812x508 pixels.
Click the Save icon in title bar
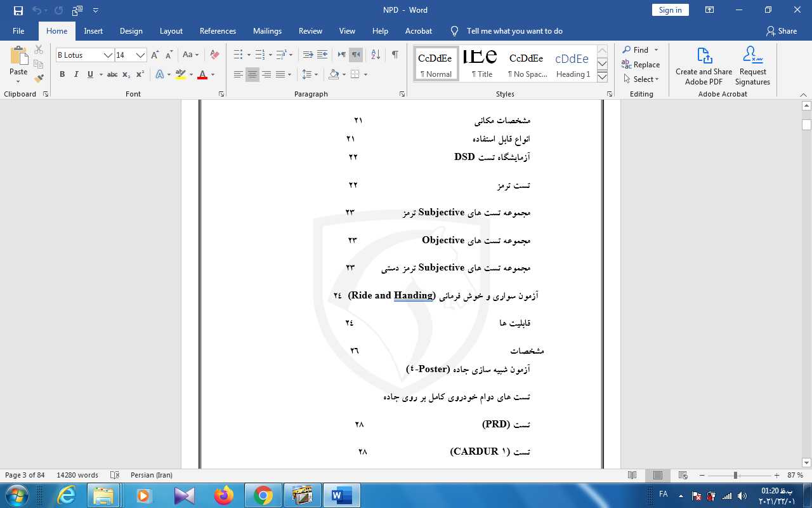pyautogui.click(x=18, y=10)
